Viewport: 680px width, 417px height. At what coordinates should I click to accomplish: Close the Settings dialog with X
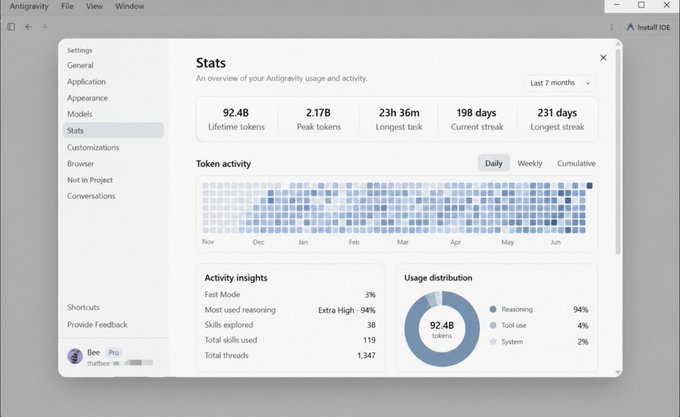[603, 58]
